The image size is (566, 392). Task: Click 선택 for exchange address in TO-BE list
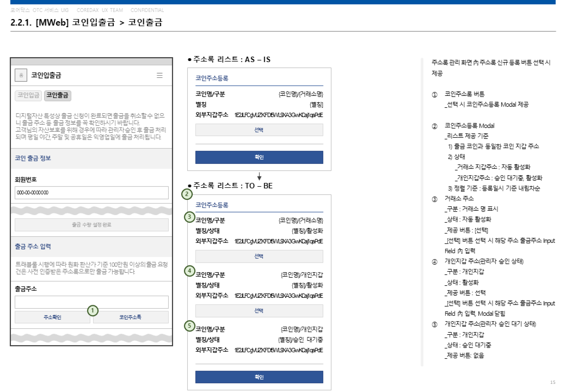259,256
